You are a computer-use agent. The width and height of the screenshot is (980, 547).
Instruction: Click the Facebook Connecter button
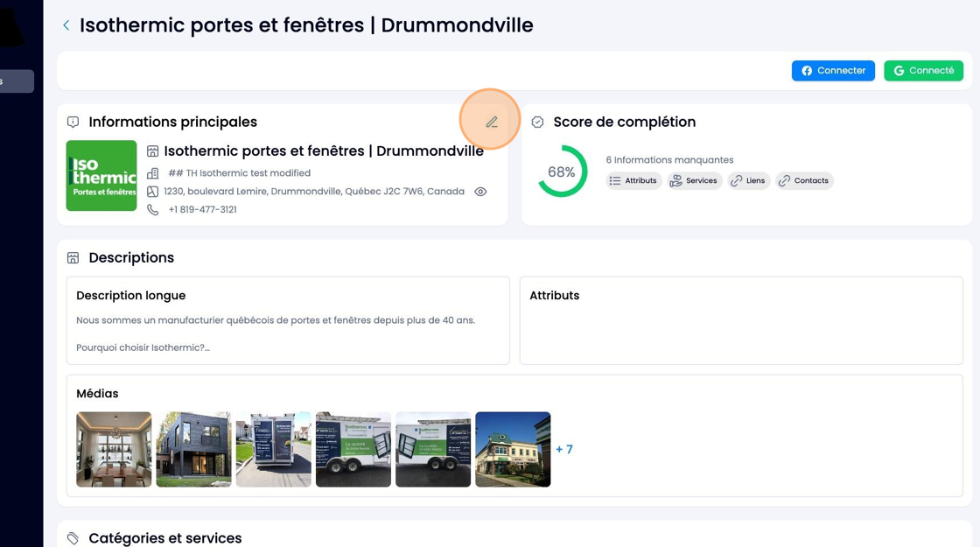833,71
